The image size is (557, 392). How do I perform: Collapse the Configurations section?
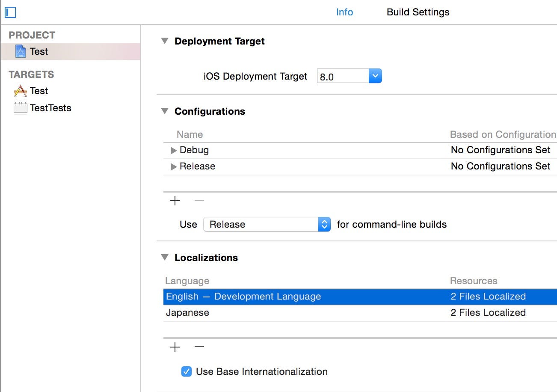point(165,111)
